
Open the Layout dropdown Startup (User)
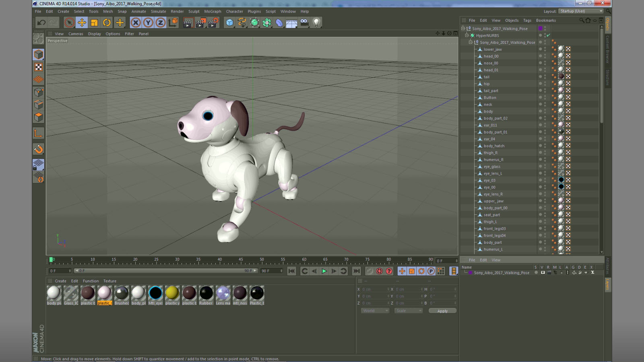(x=581, y=11)
